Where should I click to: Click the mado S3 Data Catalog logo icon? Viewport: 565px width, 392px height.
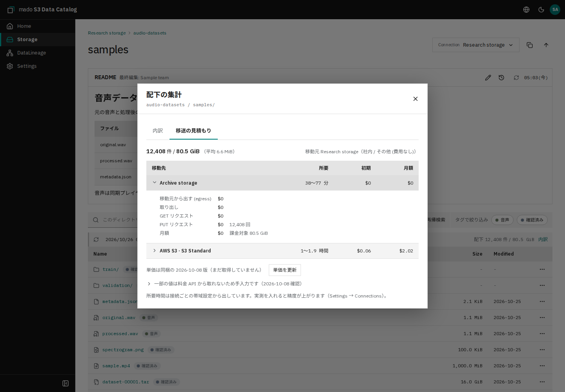tap(11, 9)
